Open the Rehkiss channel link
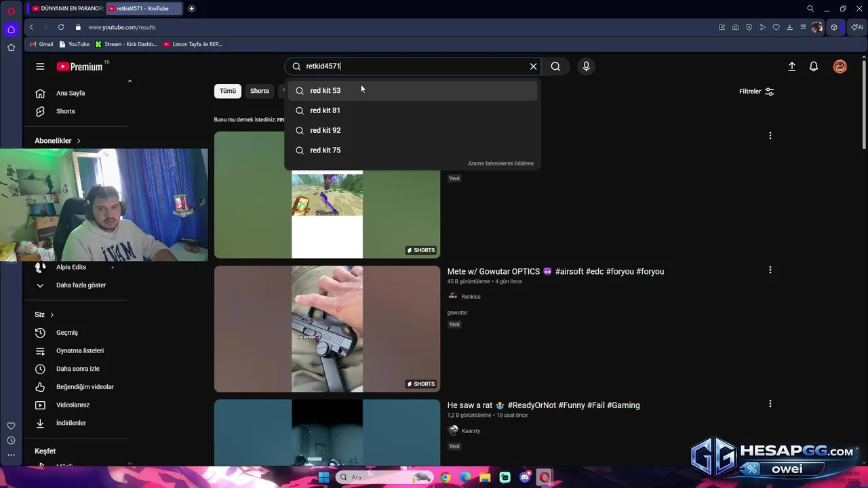This screenshot has height=488, width=868. 471,297
